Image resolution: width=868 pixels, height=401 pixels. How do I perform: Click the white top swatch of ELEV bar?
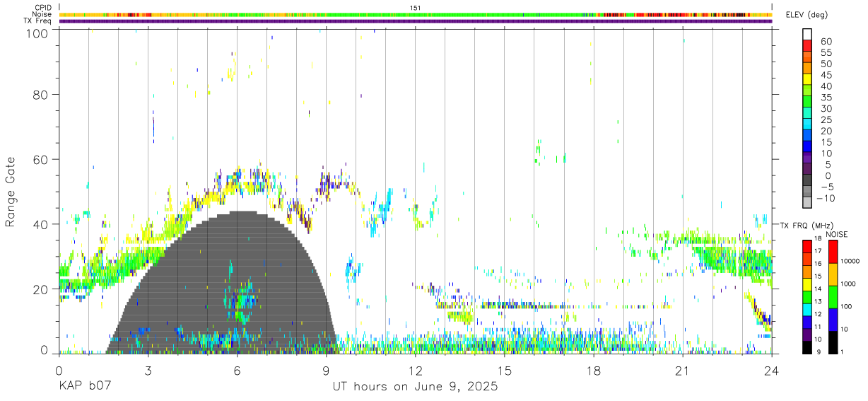(807, 34)
